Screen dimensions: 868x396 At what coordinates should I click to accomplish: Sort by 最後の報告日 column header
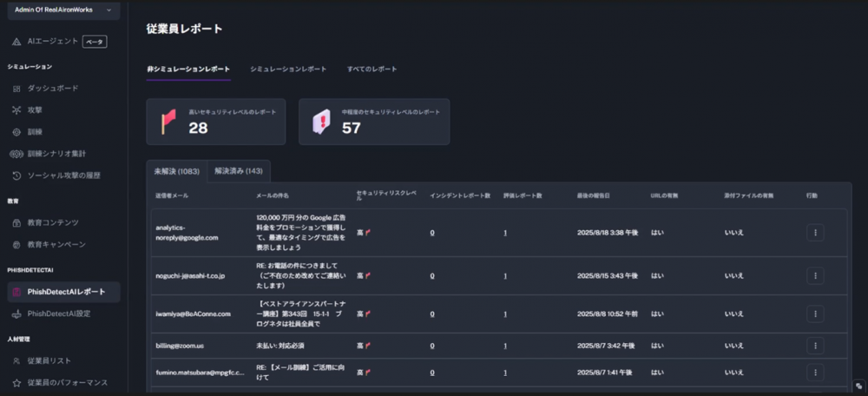click(594, 195)
